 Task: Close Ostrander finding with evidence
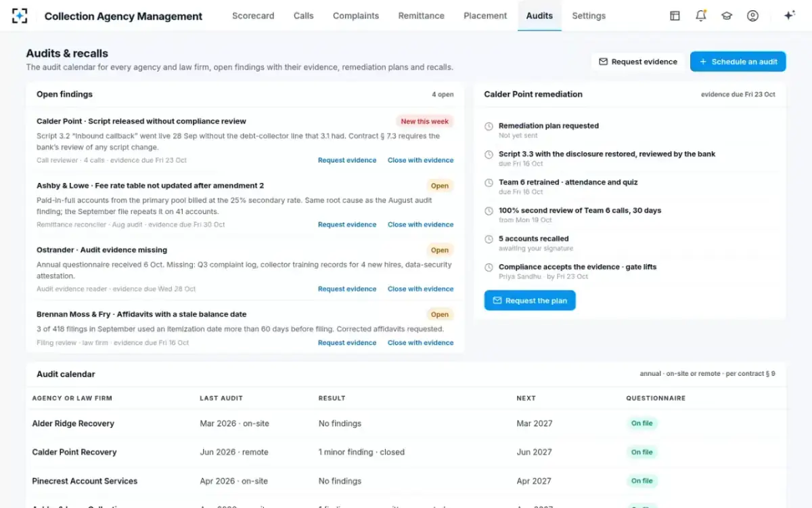click(x=420, y=289)
